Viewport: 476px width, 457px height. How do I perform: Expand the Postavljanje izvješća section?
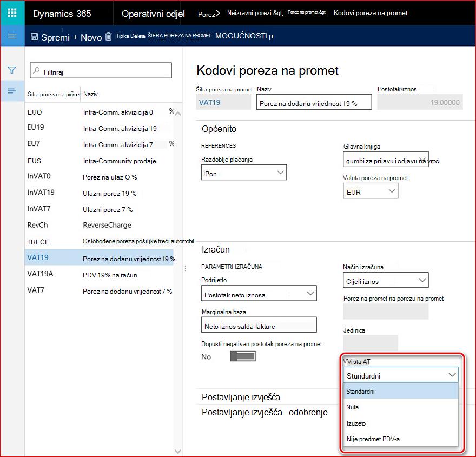tap(241, 397)
